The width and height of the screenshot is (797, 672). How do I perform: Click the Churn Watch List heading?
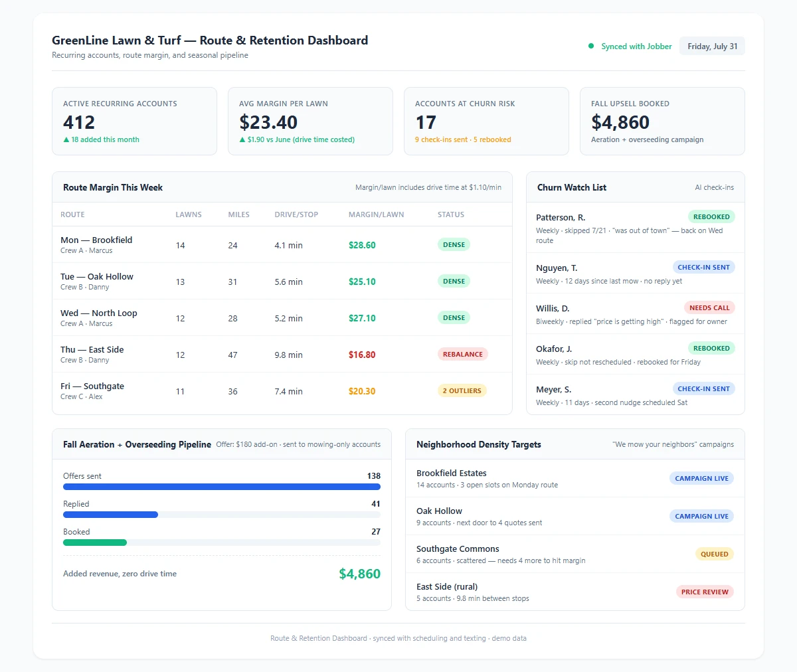click(572, 187)
